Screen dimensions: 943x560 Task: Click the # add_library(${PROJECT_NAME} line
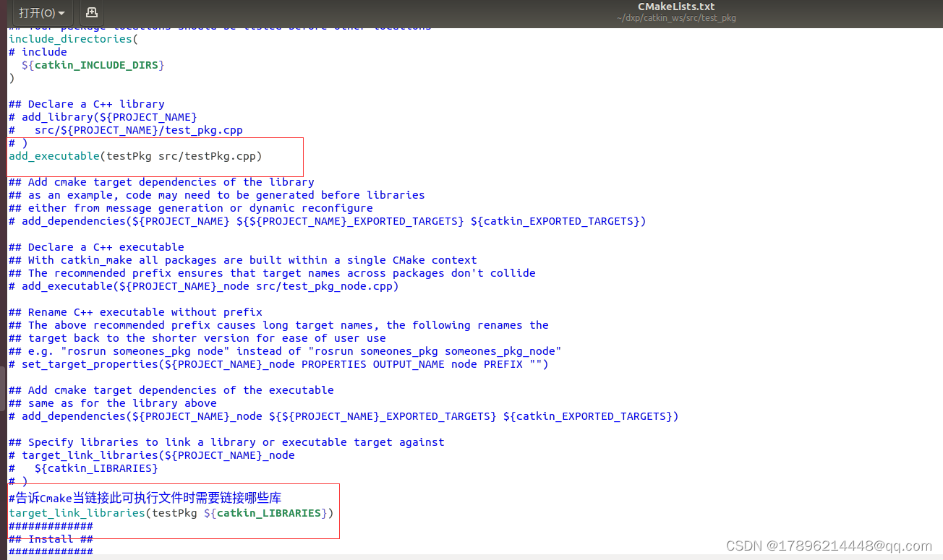coord(103,117)
